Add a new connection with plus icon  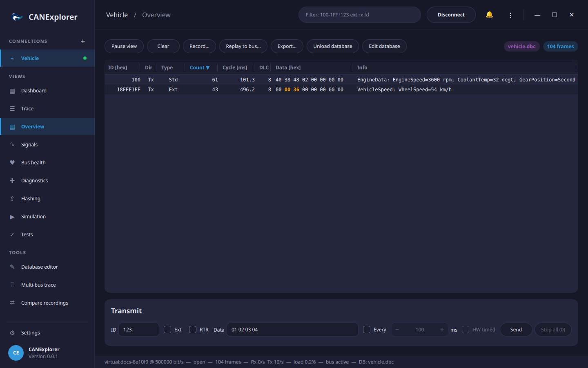pyautogui.click(x=83, y=41)
